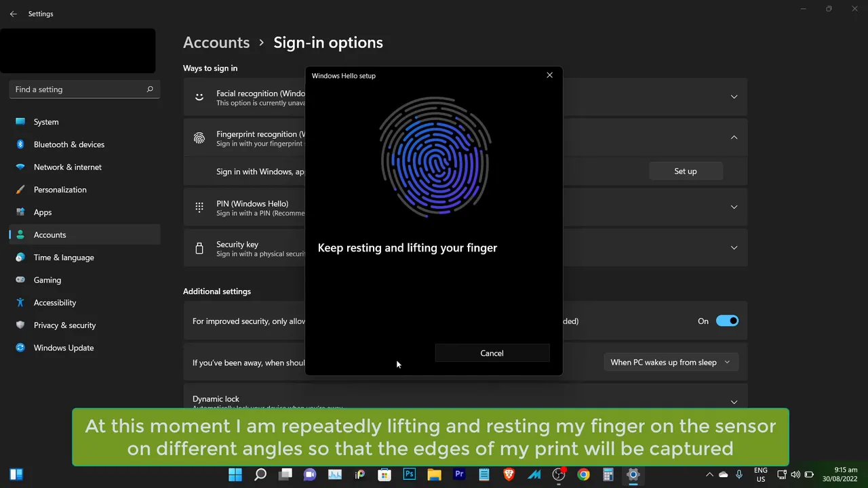Toggle the improved security sign-in switch
Viewport: 868px width, 488px height.
click(x=727, y=321)
